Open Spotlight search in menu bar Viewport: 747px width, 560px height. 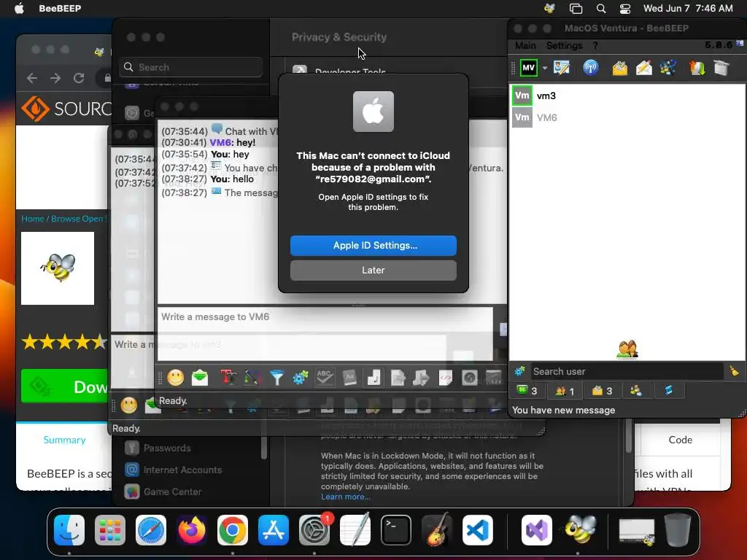[601, 9]
